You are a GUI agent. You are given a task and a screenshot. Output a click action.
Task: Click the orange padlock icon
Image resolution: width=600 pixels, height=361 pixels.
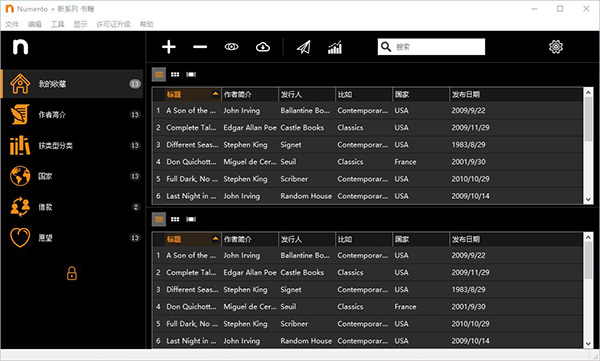(72, 273)
